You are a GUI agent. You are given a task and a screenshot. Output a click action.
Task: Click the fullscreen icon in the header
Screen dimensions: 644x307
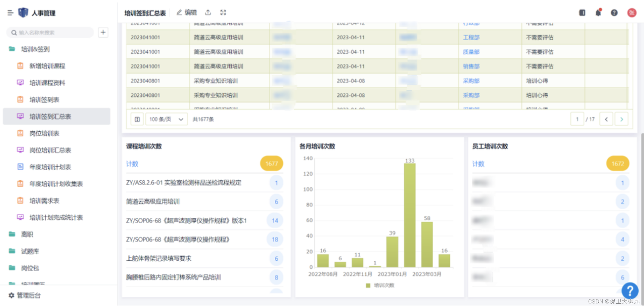[x=223, y=13]
